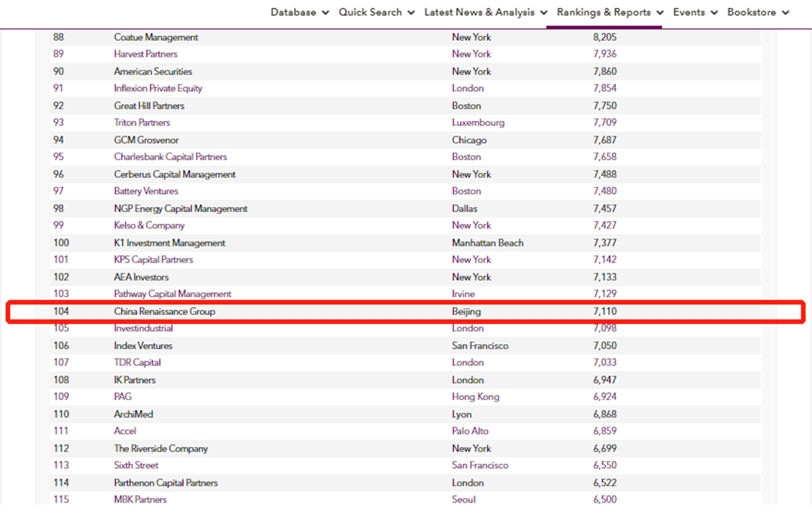Viewport: 812px width, 518px height.
Task: Expand the Database dropdown arrow
Action: tap(325, 12)
